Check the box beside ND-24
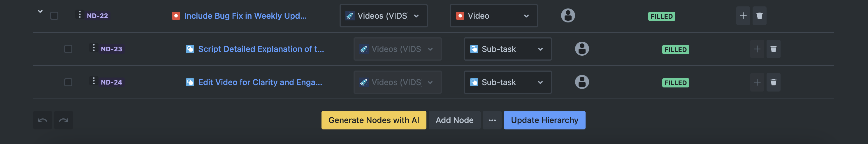Screen dimensions: 868x144 coord(68,82)
